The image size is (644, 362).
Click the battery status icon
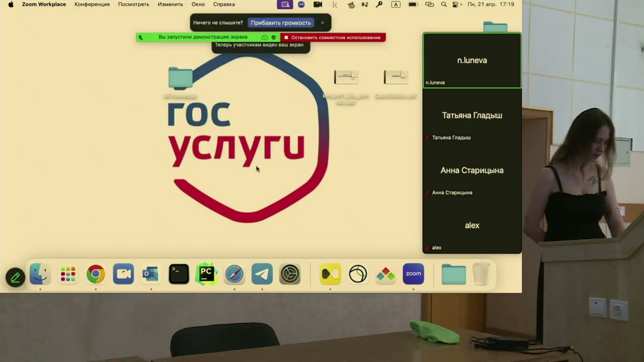pos(413,5)
